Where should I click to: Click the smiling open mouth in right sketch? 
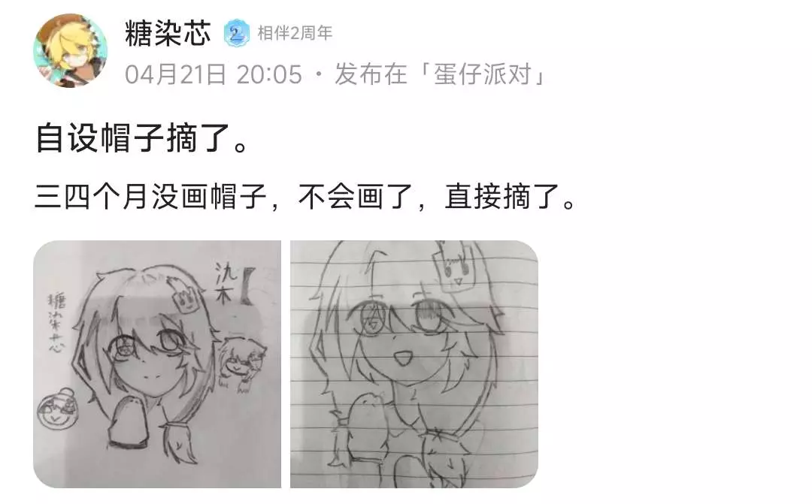click(402, 357)
